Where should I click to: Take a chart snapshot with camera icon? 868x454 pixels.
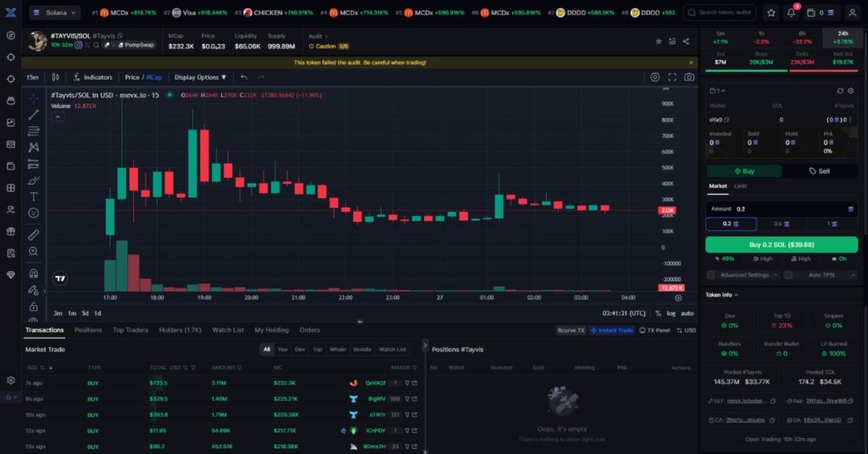coord(689,77)
